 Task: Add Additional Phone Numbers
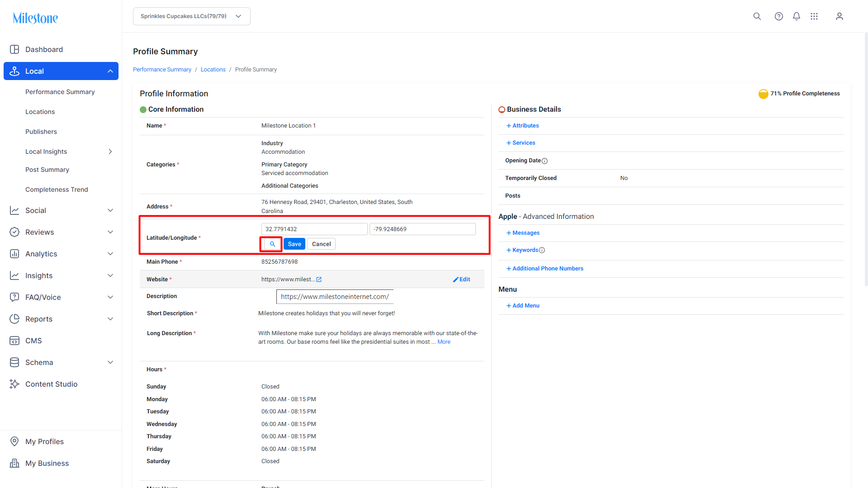pos(545,269)
